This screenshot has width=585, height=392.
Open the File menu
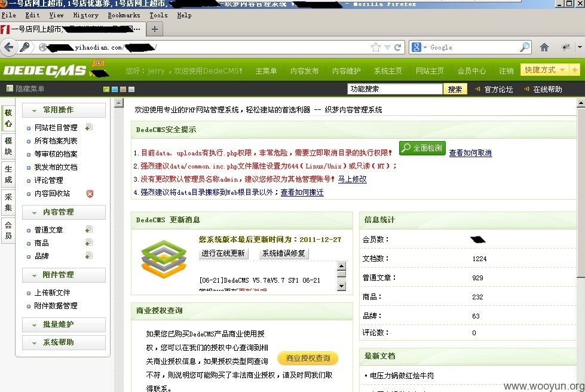8,16
